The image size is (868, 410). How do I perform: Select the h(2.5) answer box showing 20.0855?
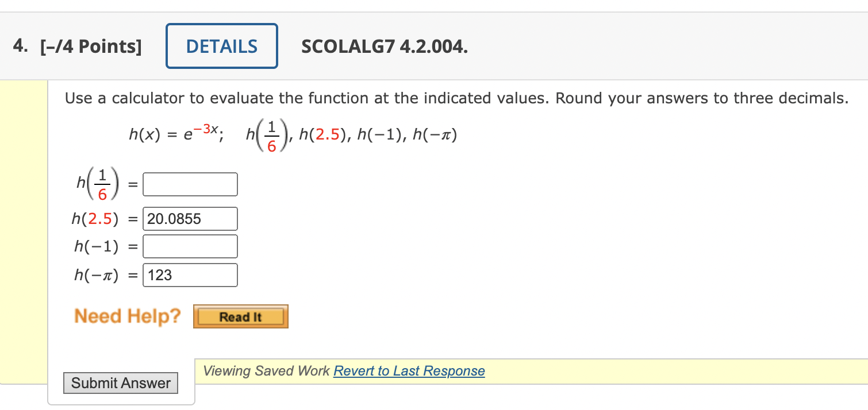tap(190, 218)
